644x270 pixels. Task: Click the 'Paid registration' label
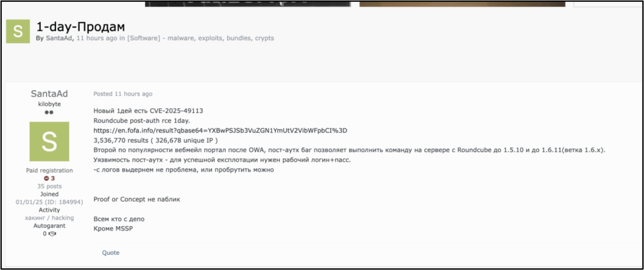tap(49, 170)
